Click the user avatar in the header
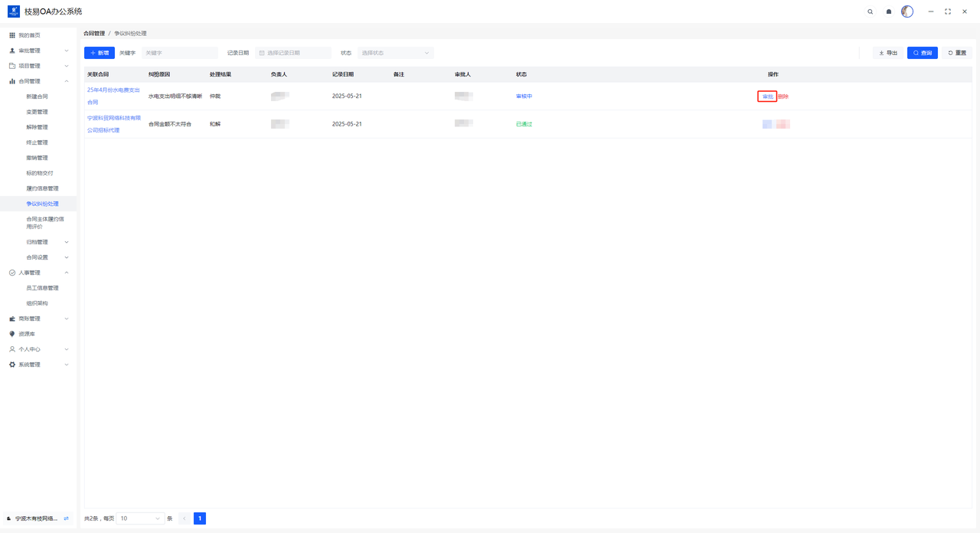The image size is (980, 533). point(907,11)
